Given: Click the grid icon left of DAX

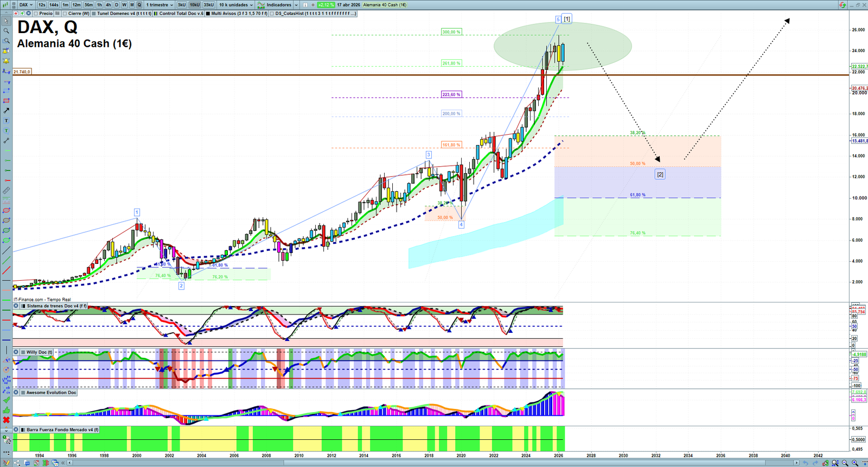Looking at the screenshot, I should tap(15, 5).
